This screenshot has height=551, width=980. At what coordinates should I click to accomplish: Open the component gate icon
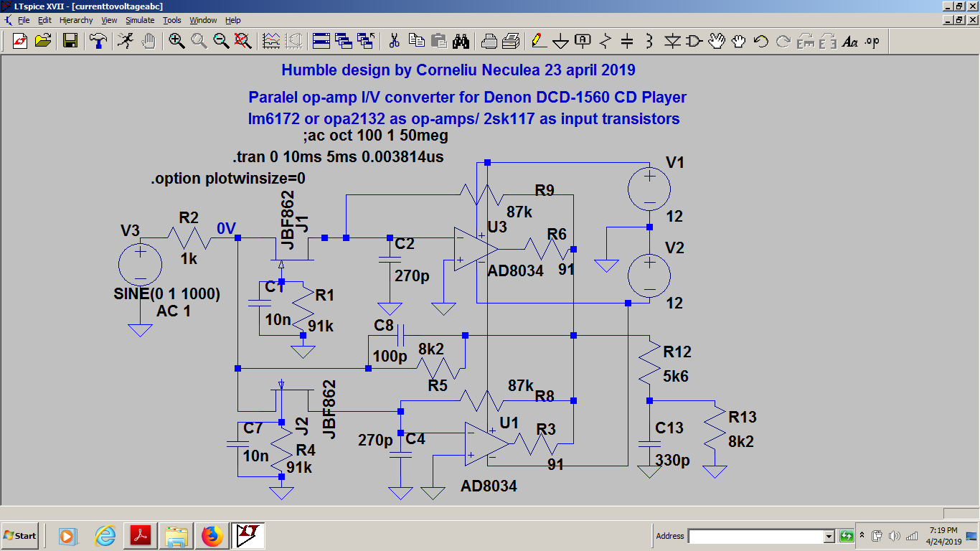coord(694,41)
